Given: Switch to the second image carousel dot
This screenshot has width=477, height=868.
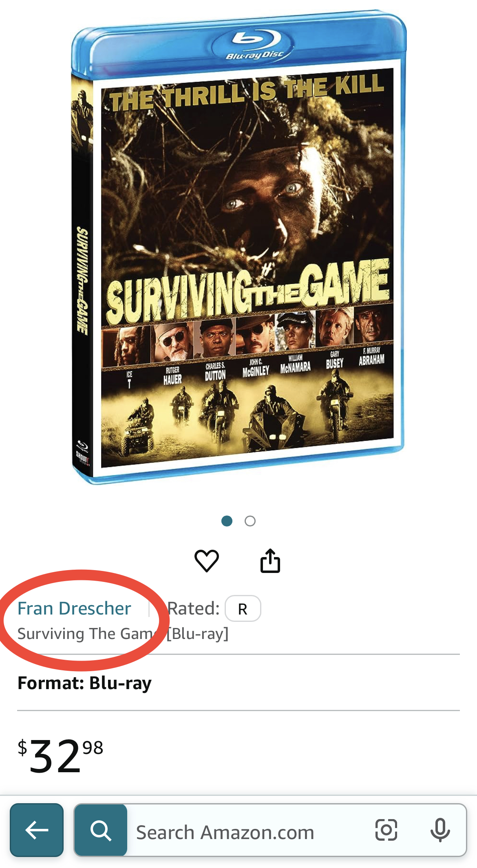Looking at the screenshot, I should coord(250,521).
